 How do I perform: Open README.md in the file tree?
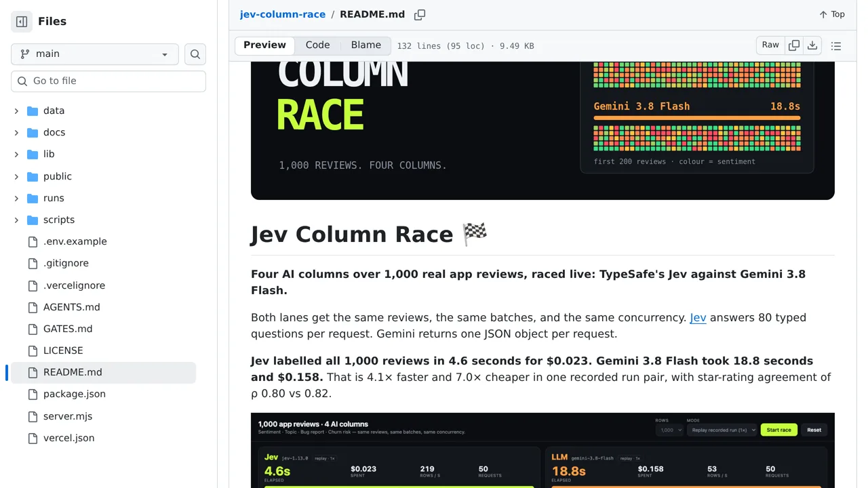point(102,372)
